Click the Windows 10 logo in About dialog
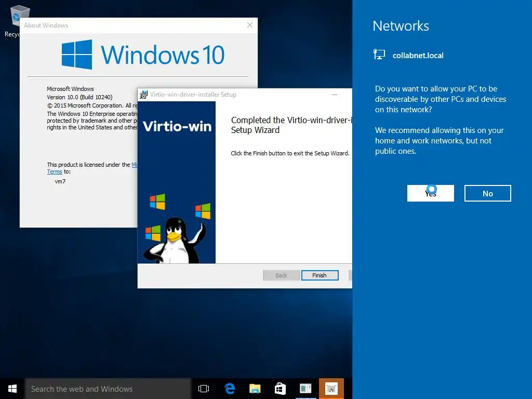Viewport: 532px width, 399px height. [x=143, y=55]
